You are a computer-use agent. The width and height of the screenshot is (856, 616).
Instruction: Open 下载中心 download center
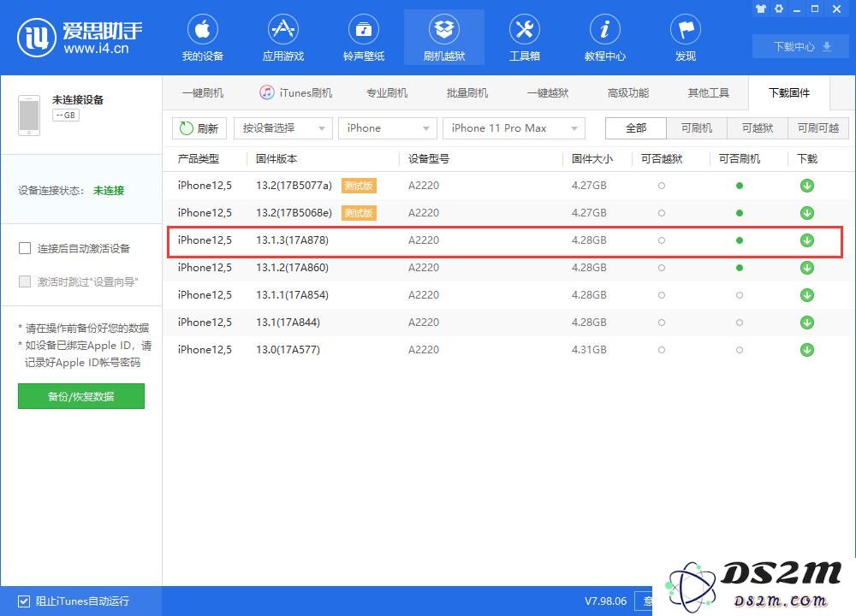tap(801, 47)
